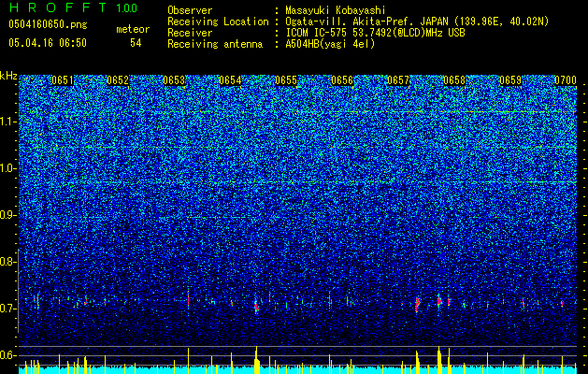Click the 0.9 frequency axis label

point(7,215)
